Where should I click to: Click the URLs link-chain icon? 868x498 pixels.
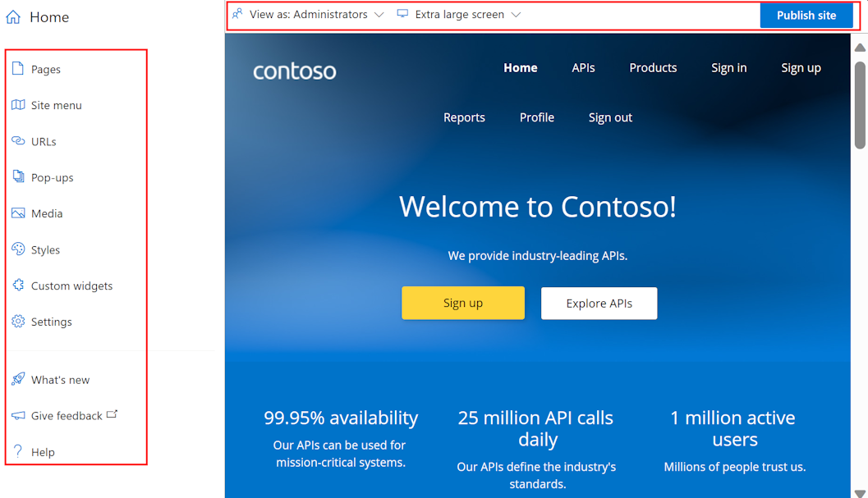(18, 140)
